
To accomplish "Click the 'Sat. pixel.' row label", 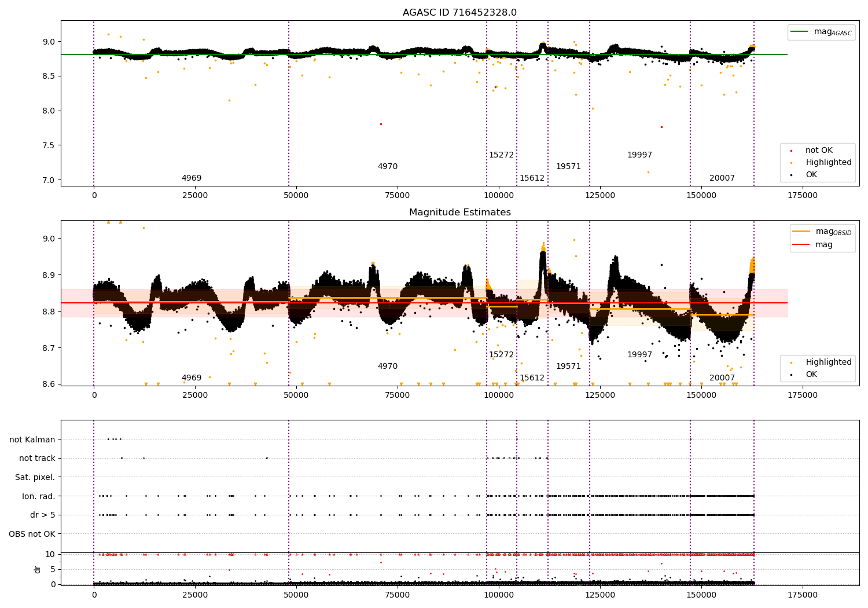I will coord(35,477).
